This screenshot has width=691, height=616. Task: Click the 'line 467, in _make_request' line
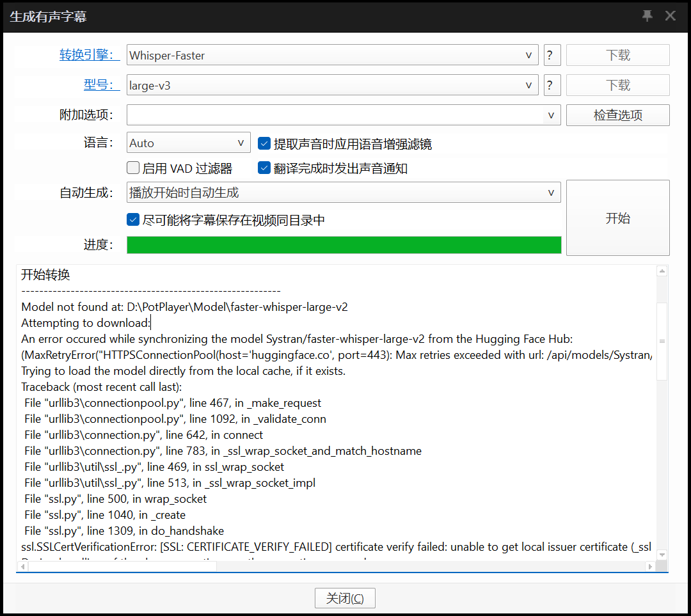(x=173, y=403)
